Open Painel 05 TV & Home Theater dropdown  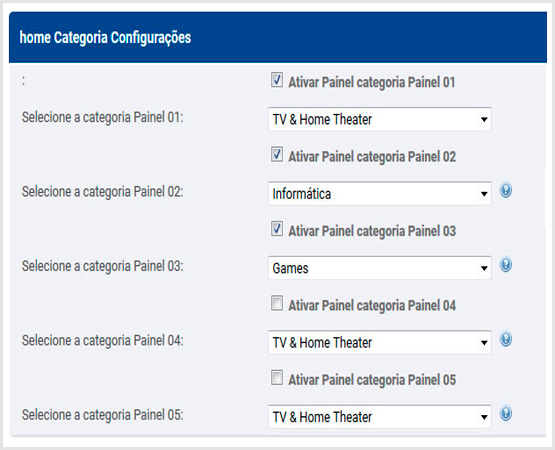tap(379, 417)
